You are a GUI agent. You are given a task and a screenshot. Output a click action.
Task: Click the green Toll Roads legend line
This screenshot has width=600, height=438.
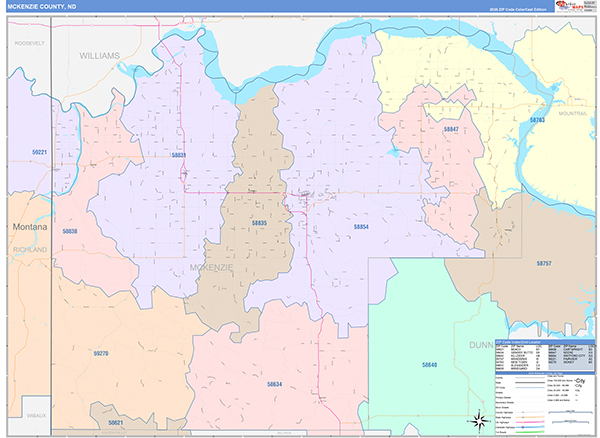tap(530, 432)
